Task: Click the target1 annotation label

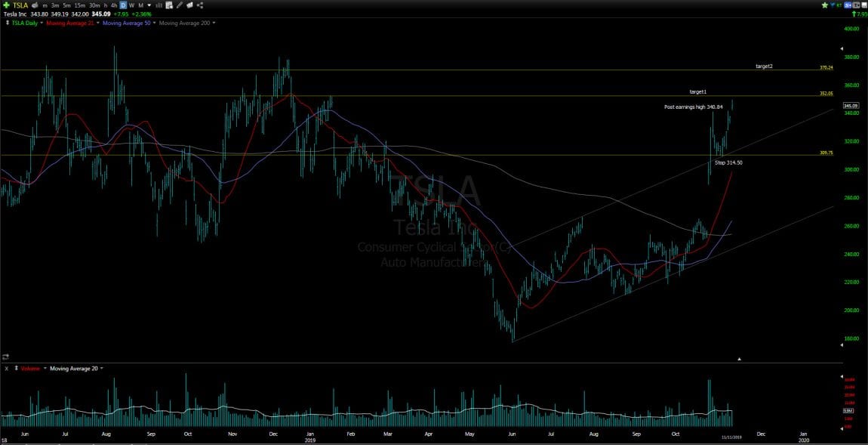Action: pos(697,91)
